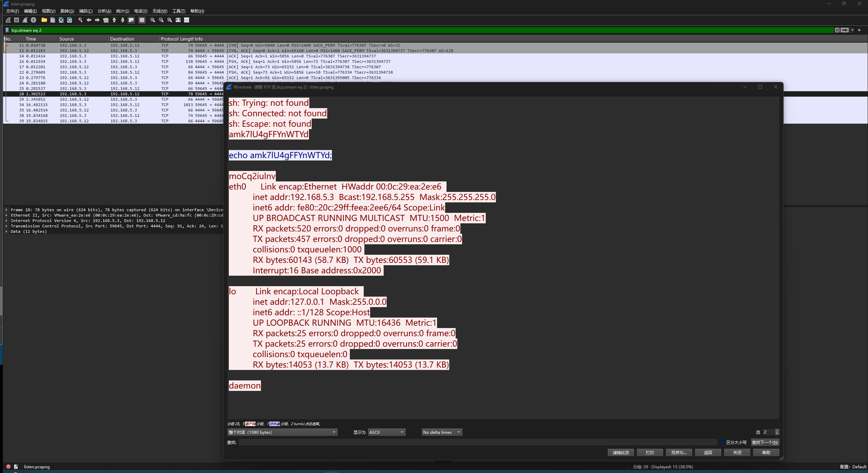Viewport: 868px width, 473px height.
Task: Expand the Transmission Control Protocol tree row
Action: click(6, 226)
